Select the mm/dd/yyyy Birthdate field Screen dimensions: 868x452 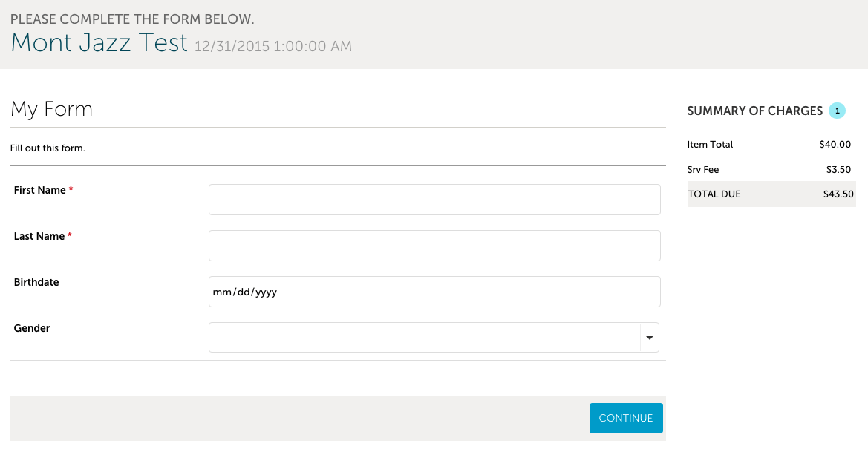(434, 291)
